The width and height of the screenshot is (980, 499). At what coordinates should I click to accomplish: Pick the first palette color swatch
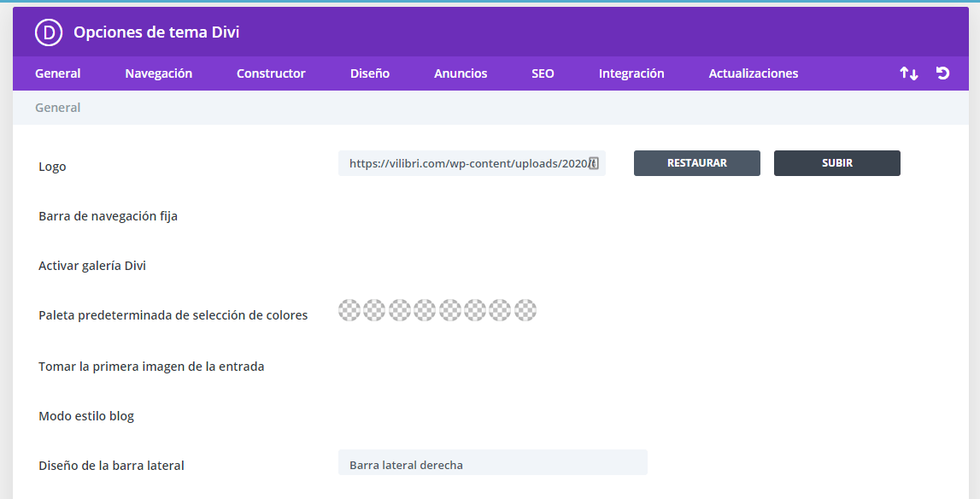pyautogui.click(x=349, y=310)
